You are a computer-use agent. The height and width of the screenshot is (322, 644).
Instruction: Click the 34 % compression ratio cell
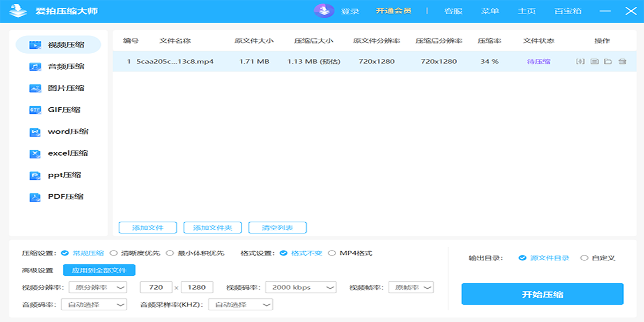[x=489, y=62]
